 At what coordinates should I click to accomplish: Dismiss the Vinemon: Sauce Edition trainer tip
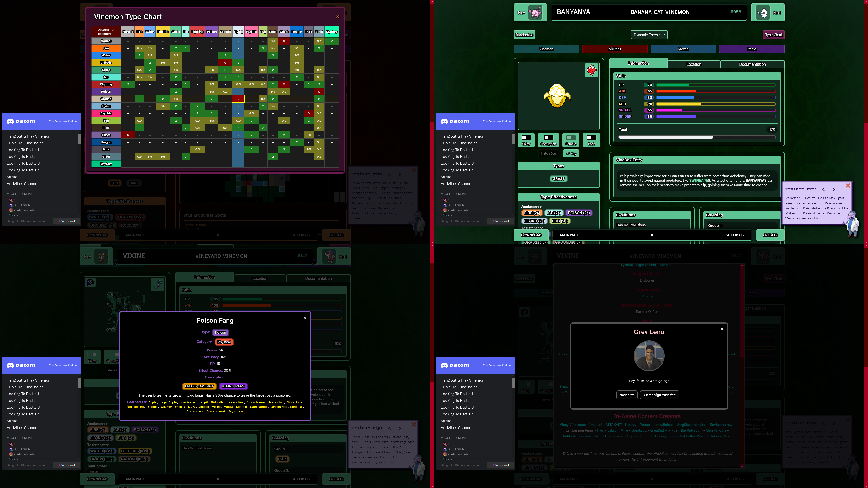coord(848,185)
